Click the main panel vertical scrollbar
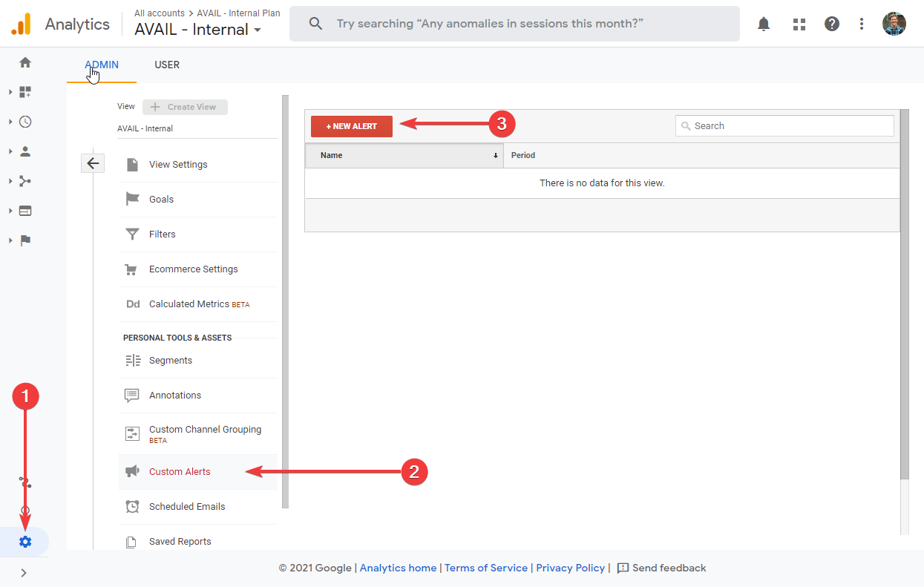 [x=904, y=294]
